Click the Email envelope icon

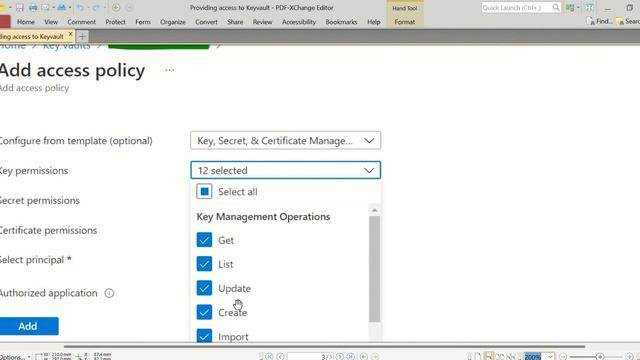[x=45, y=7]
